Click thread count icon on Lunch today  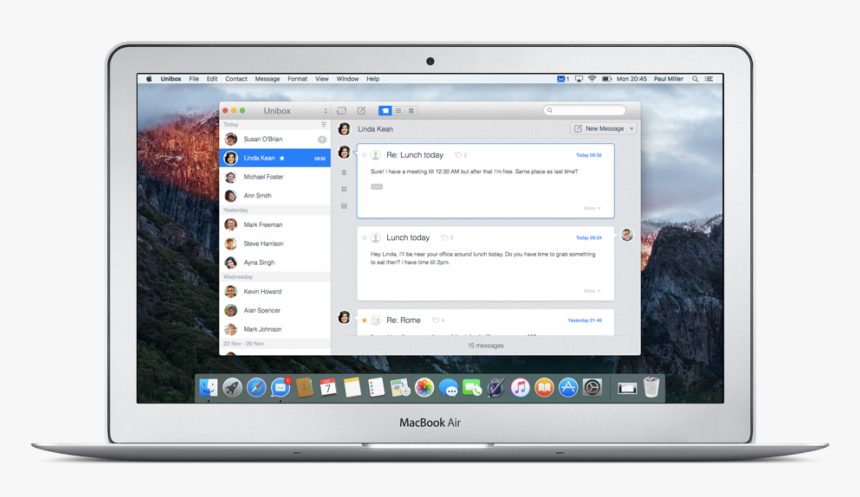pos(447,238)
